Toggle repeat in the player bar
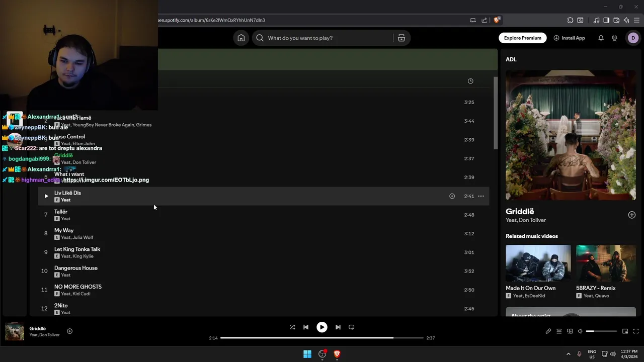 pos(352,327)
